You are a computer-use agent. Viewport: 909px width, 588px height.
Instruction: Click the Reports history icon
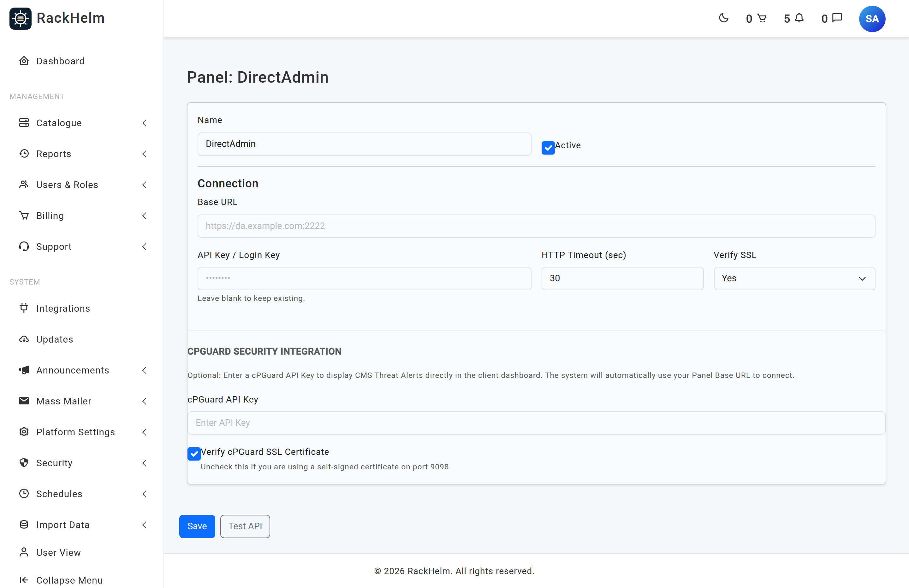[x=24, y=154]
